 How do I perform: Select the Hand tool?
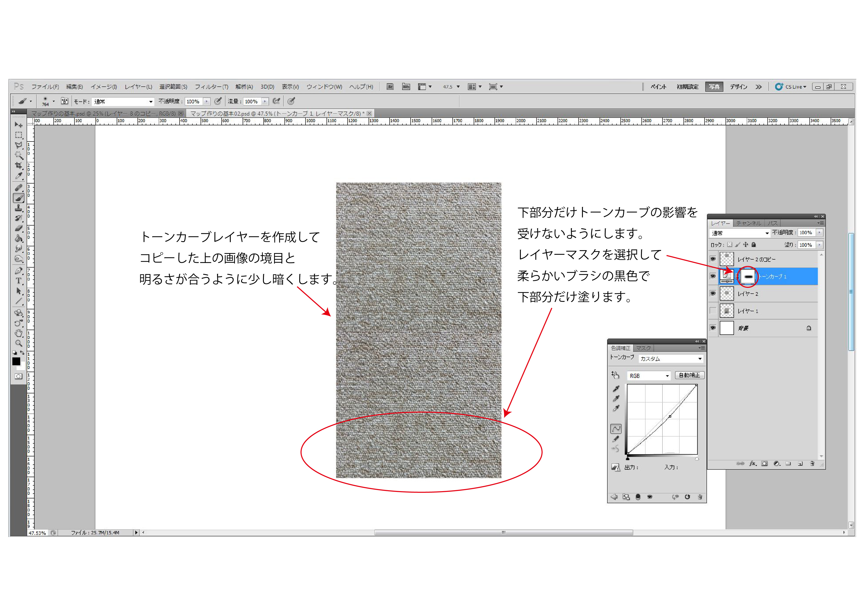point(18,333)
